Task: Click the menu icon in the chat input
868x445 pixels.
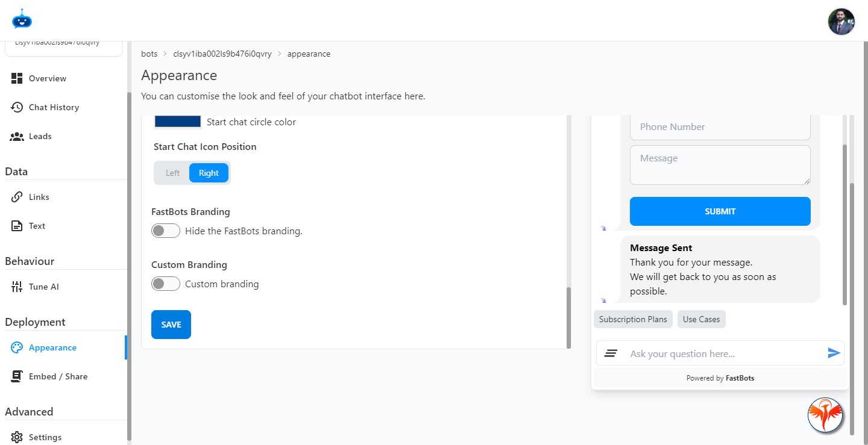Action: coord(611,353)
